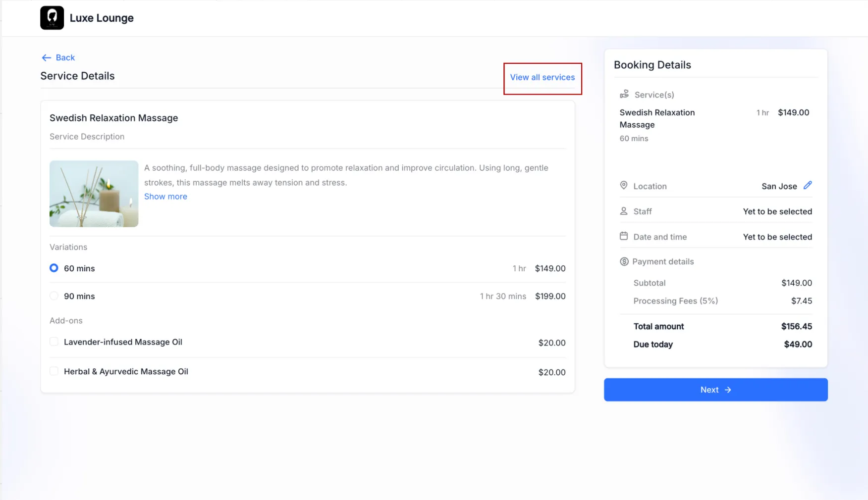Click the back arrow icon
The height and width of the screenshot is (500, 868).
point(46,57)
